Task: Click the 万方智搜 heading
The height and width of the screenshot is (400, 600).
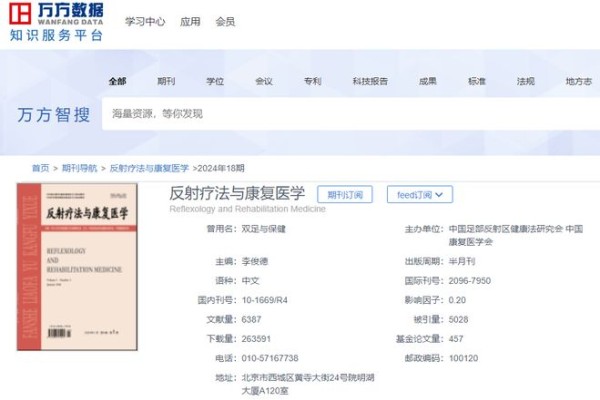Action: point(54,114)
